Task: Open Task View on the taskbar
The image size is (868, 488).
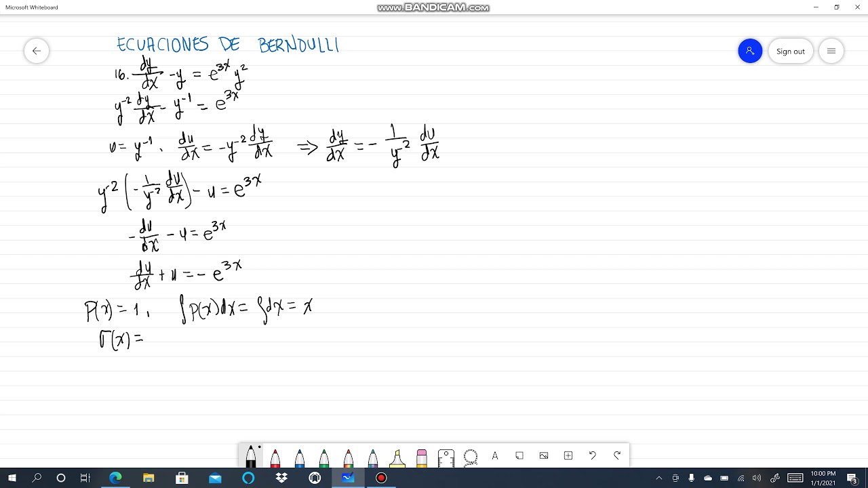Action: [x=85, y=478]
